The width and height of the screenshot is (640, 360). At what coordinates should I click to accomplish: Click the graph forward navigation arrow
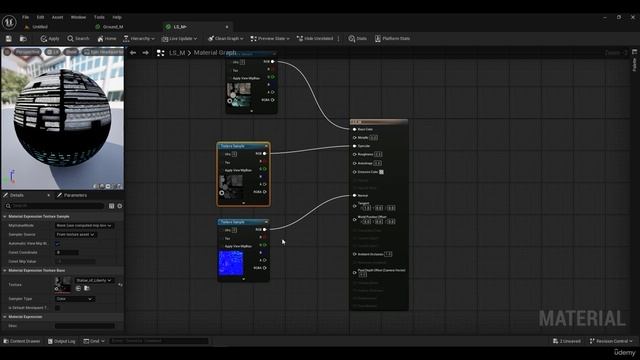coord(145,53)
